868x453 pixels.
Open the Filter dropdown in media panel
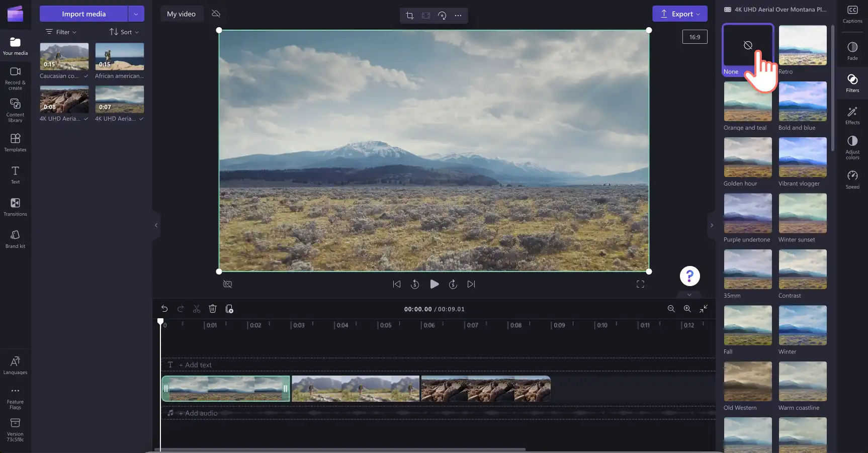pos(61,32)
